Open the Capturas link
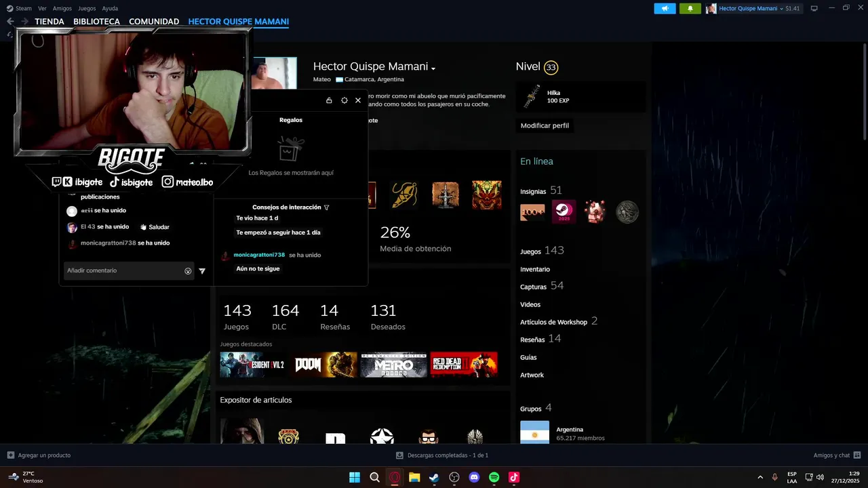 [x=542, y=286]
